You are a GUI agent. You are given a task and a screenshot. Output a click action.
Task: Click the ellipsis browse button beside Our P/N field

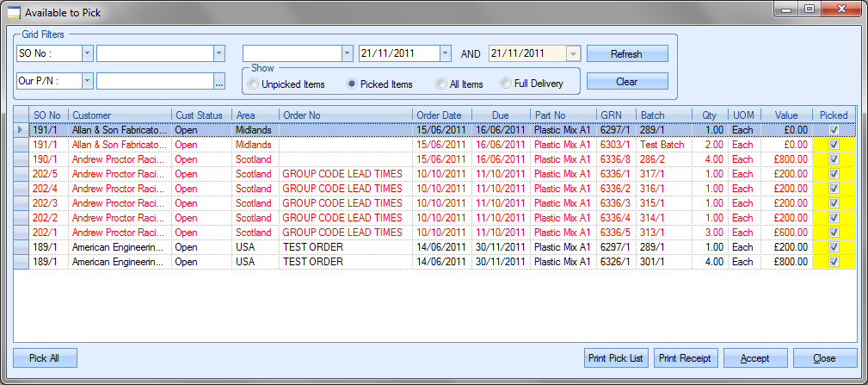click(x=219, y=82)
